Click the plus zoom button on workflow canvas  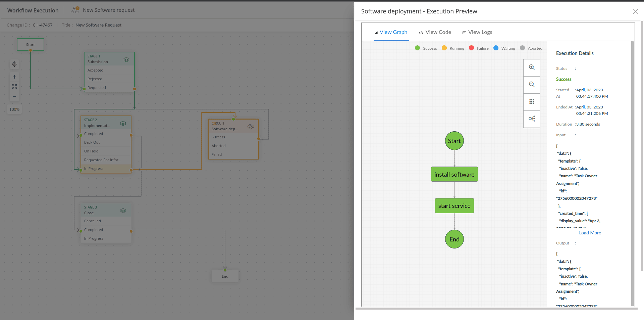point(14,77)
